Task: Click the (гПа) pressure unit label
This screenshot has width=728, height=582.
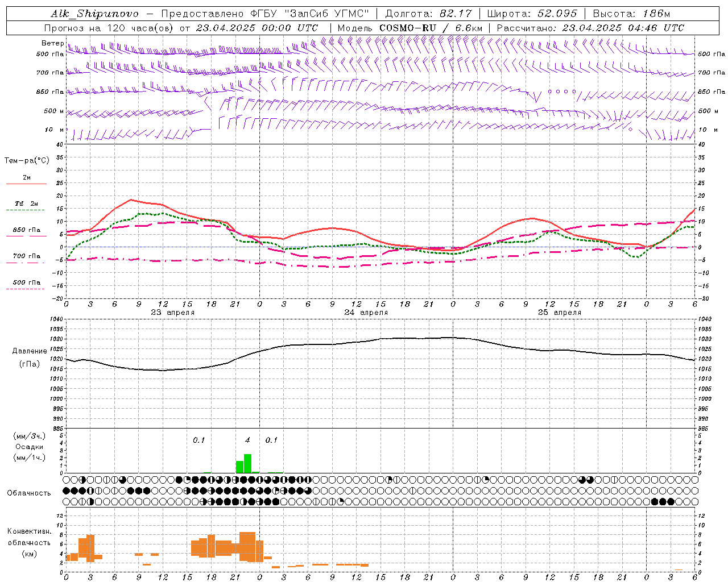Action: point(30,364)
